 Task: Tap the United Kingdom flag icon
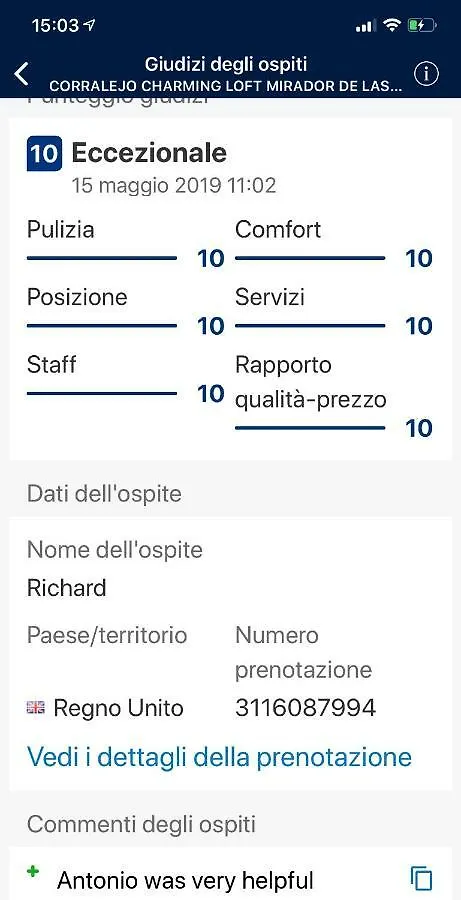click(x=36, y=708)
